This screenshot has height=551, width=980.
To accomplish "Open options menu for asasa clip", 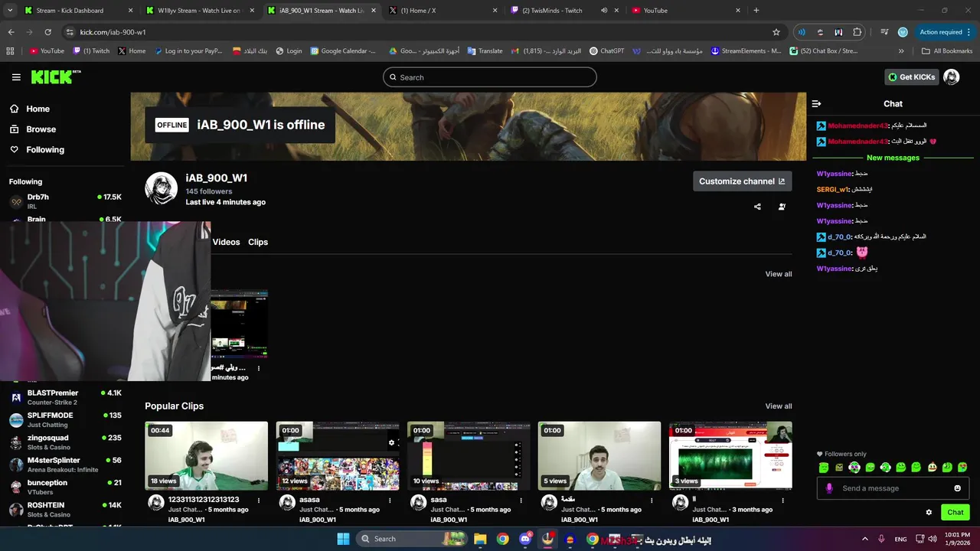I will coord(390,500).
